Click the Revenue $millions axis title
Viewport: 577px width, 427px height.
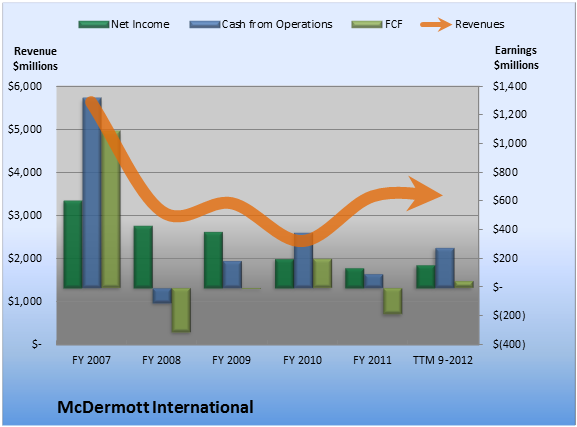pos(35,59)
